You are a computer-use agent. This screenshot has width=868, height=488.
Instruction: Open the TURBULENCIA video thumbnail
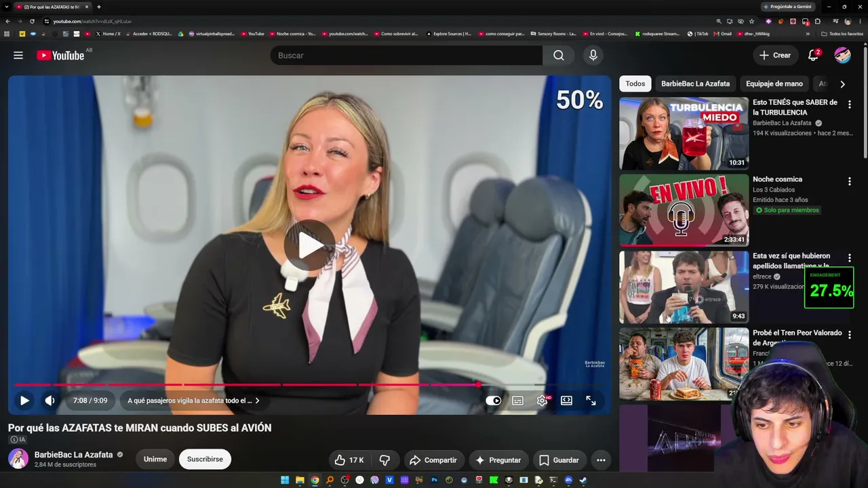pyautogui.click(x=684, y=134)
